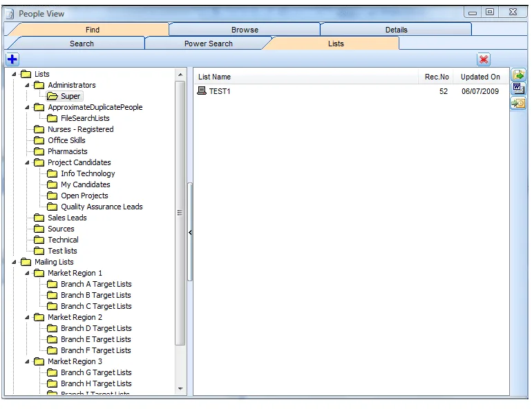The height and width of the screenshot is (409, 532).
Task: Open the Power Search sub-tab
Action: 209,44
